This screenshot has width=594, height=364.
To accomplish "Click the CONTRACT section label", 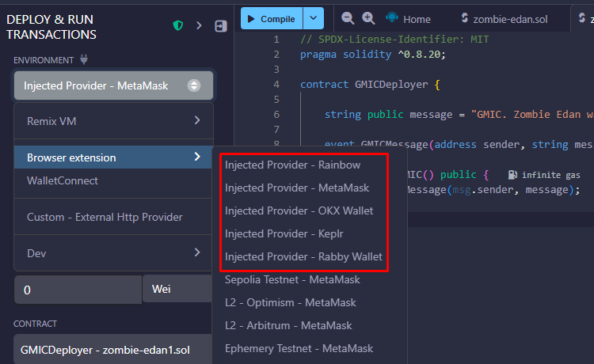I will click(x=35, y=324).
